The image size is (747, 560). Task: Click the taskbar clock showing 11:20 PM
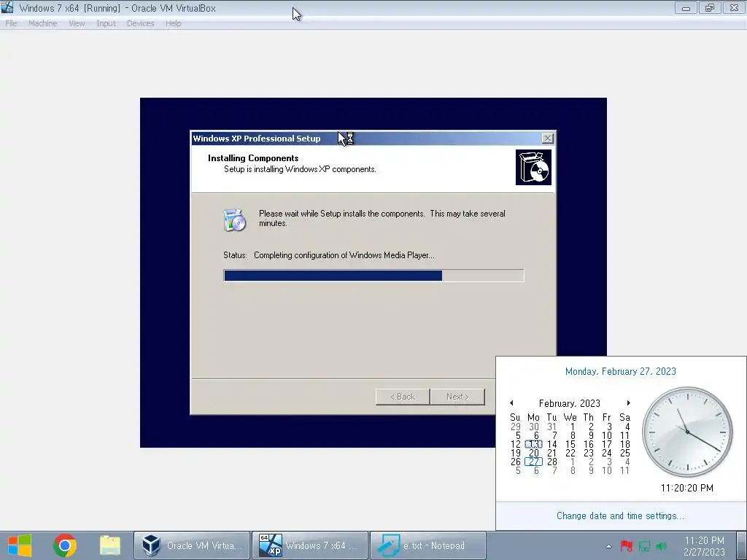pos(704,545)
